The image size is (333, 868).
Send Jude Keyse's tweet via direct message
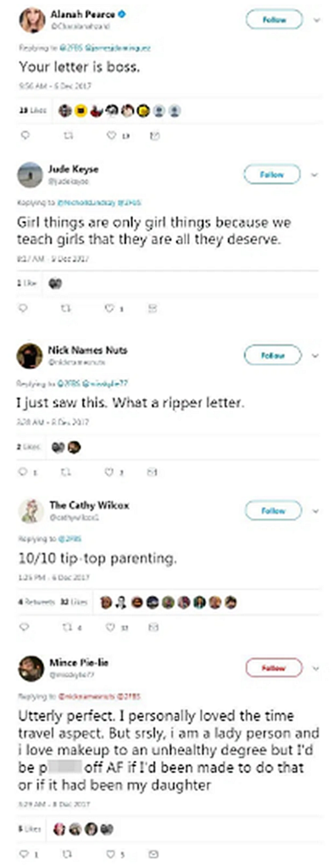(x=153, y=309)
